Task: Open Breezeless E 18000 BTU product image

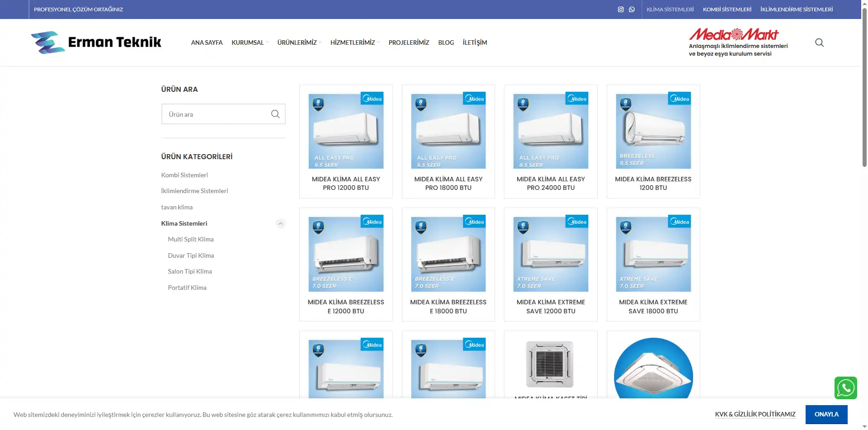Action: 448,253
